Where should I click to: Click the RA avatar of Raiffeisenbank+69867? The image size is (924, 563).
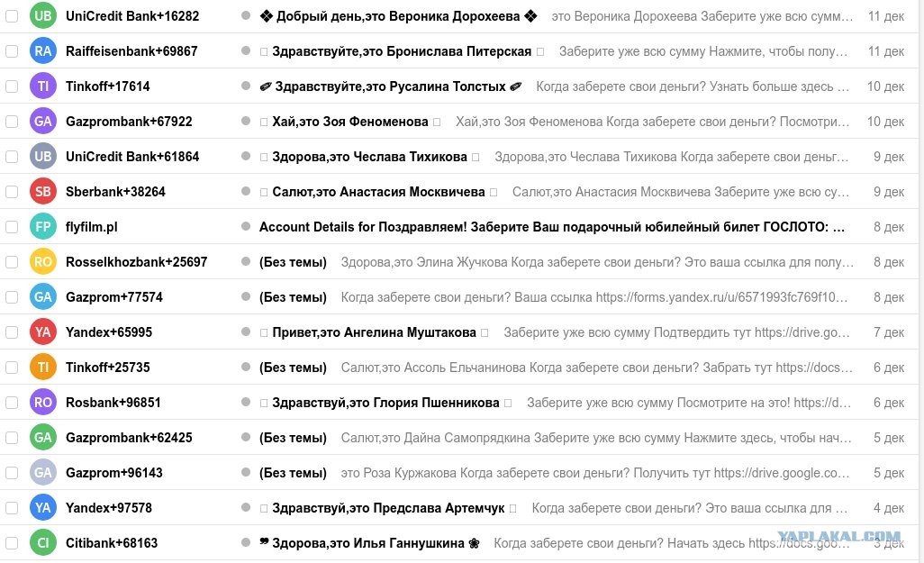point(43,51)
